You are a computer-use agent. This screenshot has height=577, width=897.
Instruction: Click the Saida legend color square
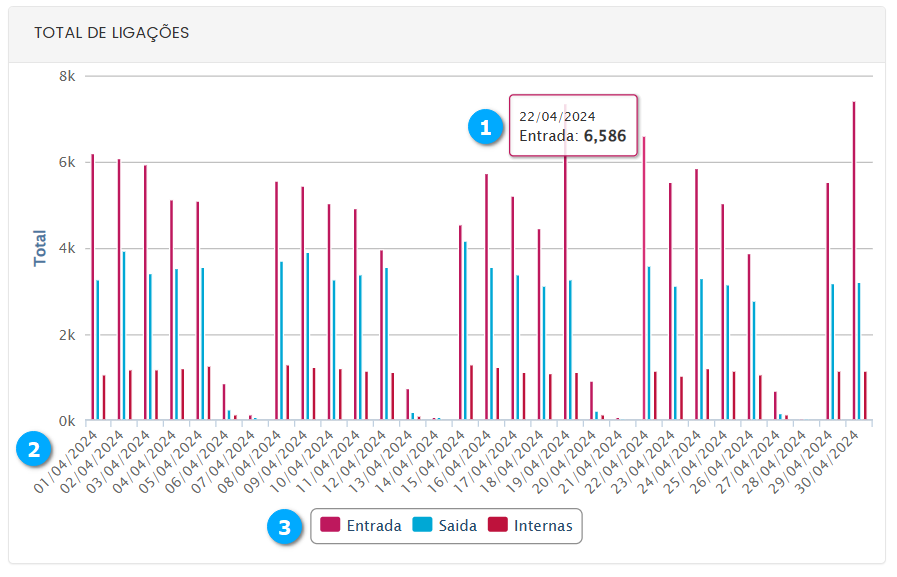(423, 525)
